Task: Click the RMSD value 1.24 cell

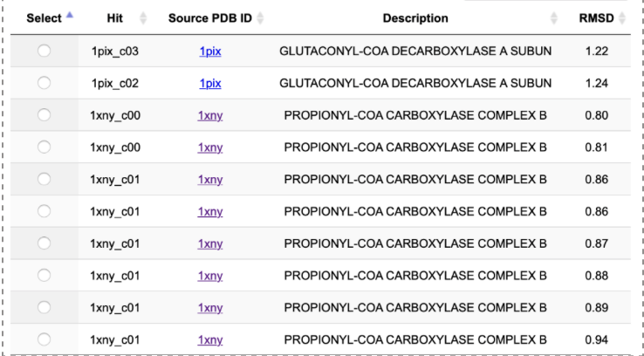Action: pos(597,84)
